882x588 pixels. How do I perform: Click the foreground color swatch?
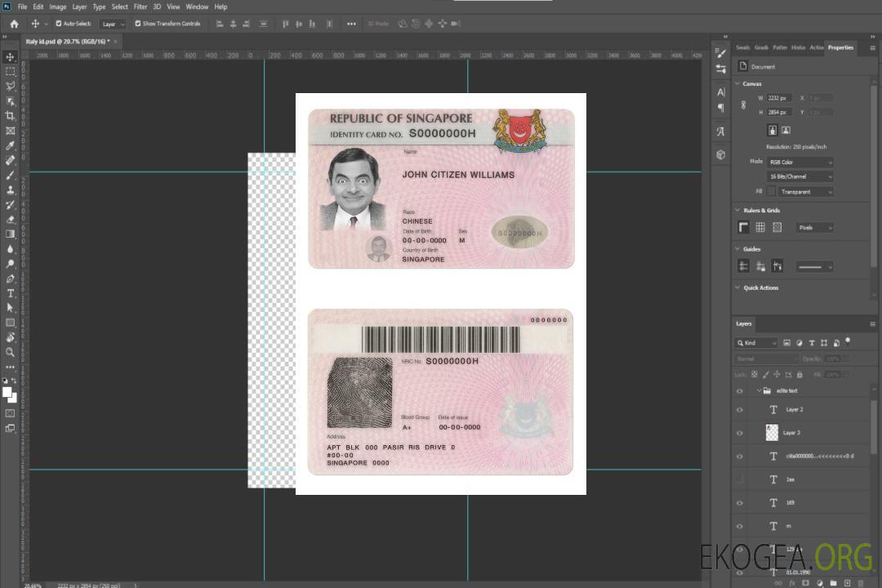pos(7,392)
